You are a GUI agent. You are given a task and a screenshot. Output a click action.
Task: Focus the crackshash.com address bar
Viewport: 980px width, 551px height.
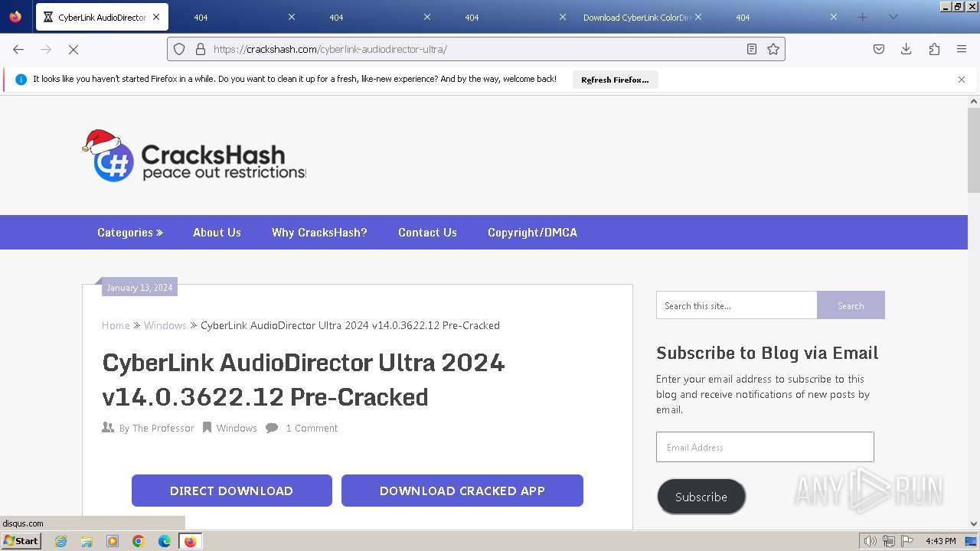pyautogui.click(x=476, y=49)
